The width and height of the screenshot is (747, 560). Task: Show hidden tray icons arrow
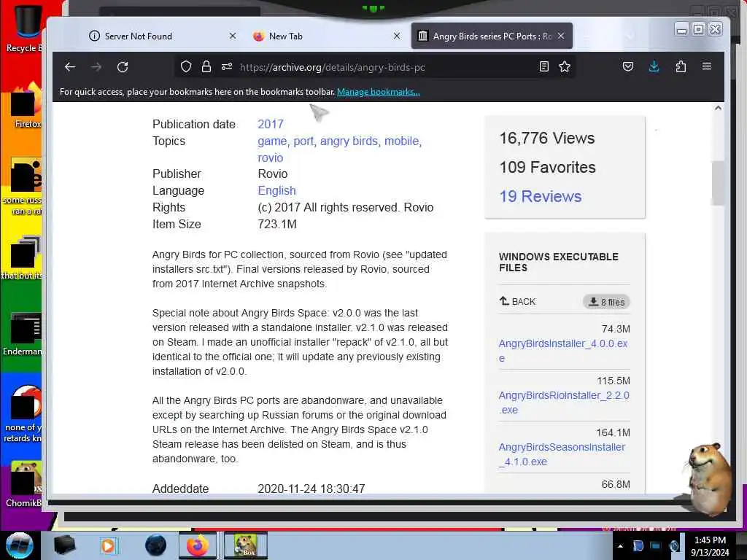pyautogui.click(x=620, y=546)
